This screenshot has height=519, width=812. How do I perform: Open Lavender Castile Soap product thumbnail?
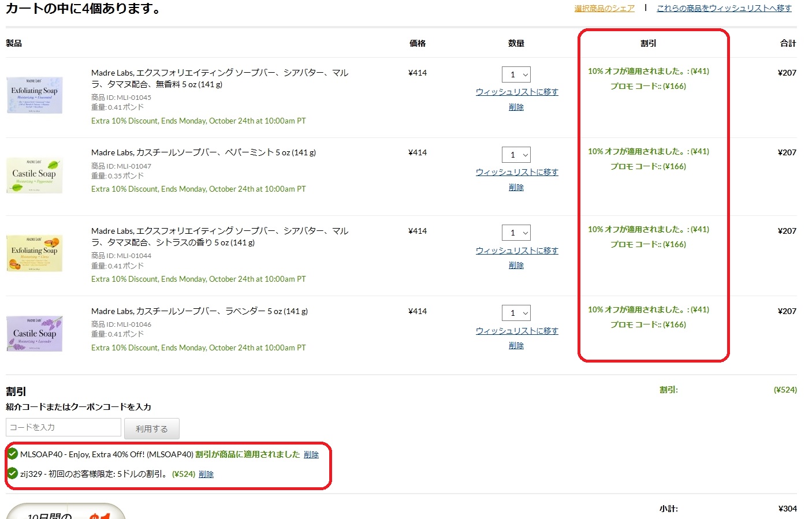pos(35,334)
